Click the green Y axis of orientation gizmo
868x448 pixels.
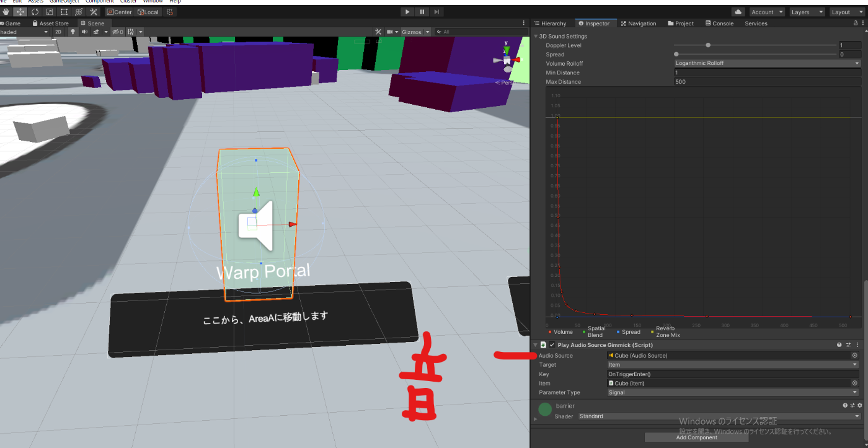tap(507, 50)
